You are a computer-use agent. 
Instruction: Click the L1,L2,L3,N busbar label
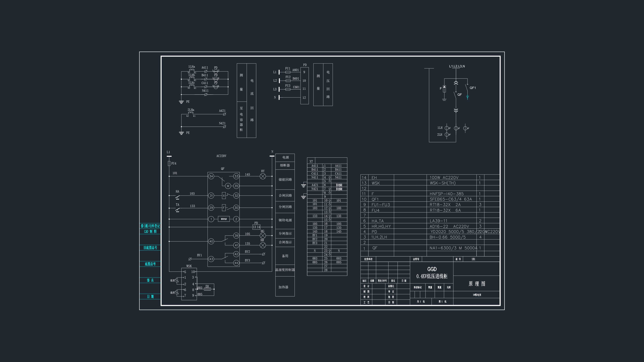(457, 66)
